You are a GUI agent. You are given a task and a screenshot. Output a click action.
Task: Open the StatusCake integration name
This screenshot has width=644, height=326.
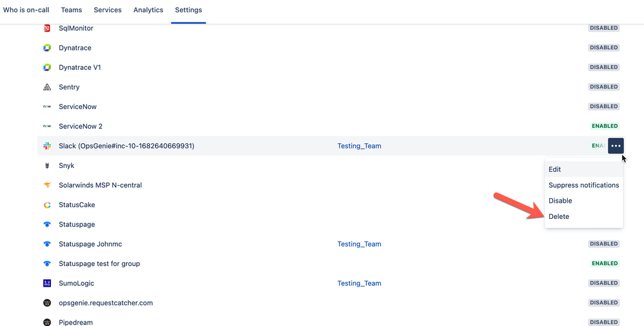77,205
